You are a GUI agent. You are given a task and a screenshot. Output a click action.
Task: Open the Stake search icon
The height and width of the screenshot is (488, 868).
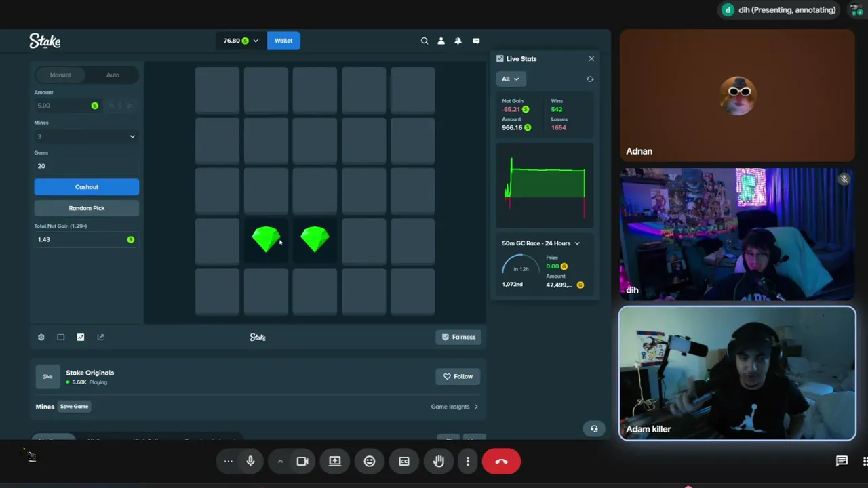(x=425, y=41)
